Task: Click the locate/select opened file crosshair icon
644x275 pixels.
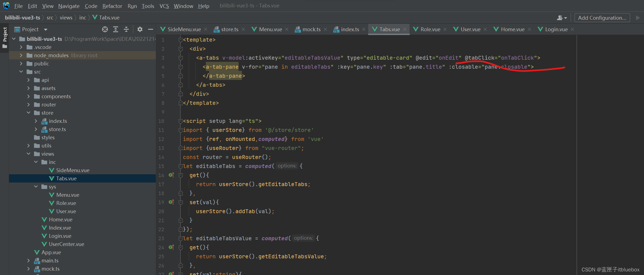Action: [105, 29]
